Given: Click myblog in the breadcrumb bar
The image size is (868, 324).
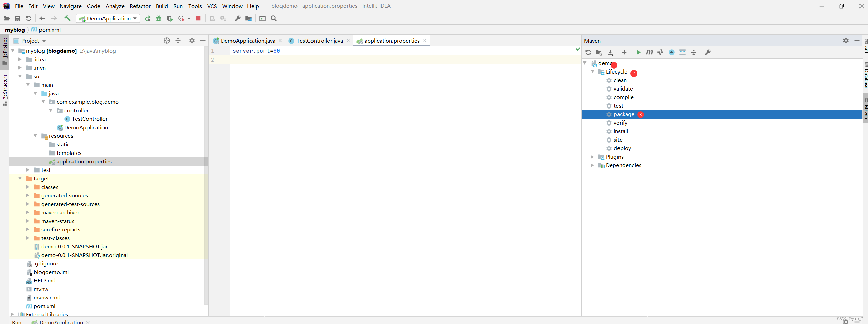Looking at the screenshot, I should [15, 30].
